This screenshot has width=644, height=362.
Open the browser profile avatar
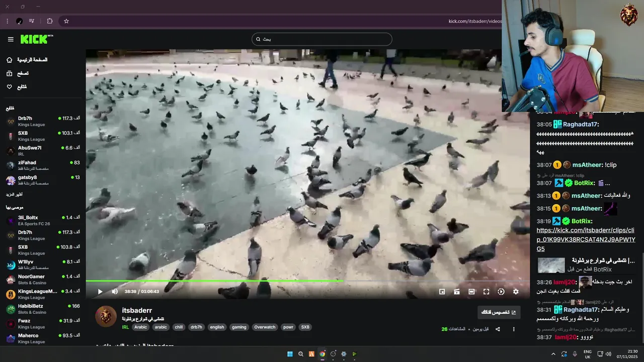pyautogui.click(x=19, y=21)
